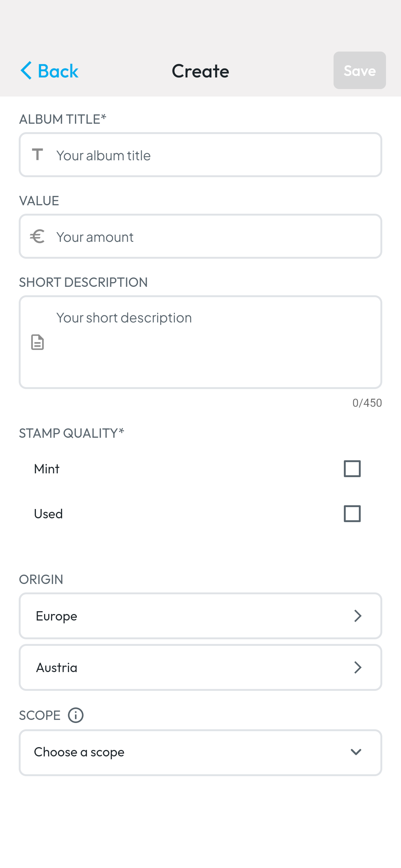This screenshot has height=868, width=401.
Task: Open the Scope info icon
Action: 76,715
